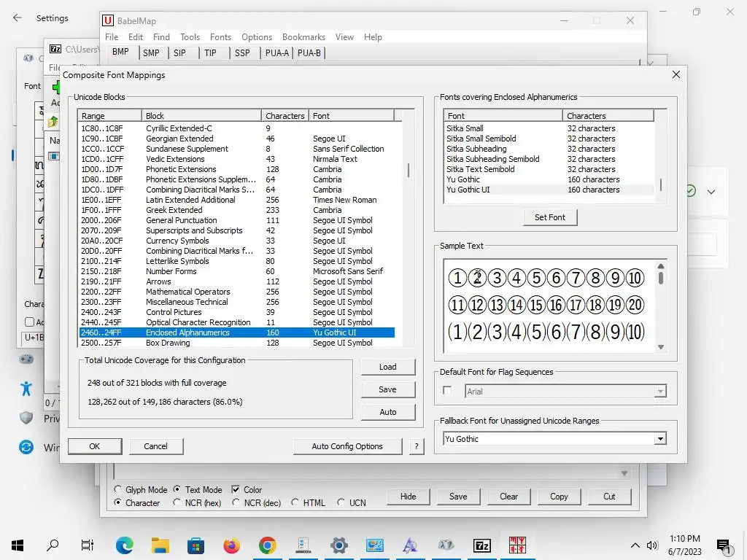
Task: Select Glyph Mode radio button
Action: [x=118, y=489]
